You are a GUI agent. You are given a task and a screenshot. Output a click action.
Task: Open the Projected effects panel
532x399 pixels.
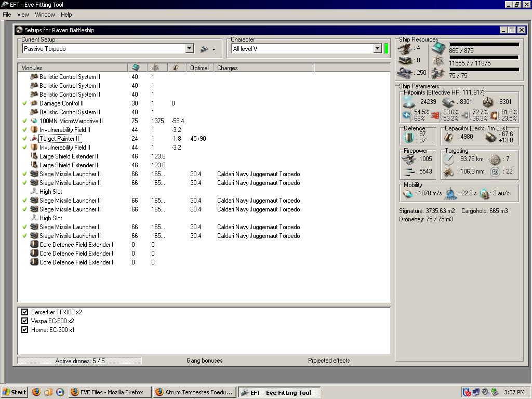(328, 361)
